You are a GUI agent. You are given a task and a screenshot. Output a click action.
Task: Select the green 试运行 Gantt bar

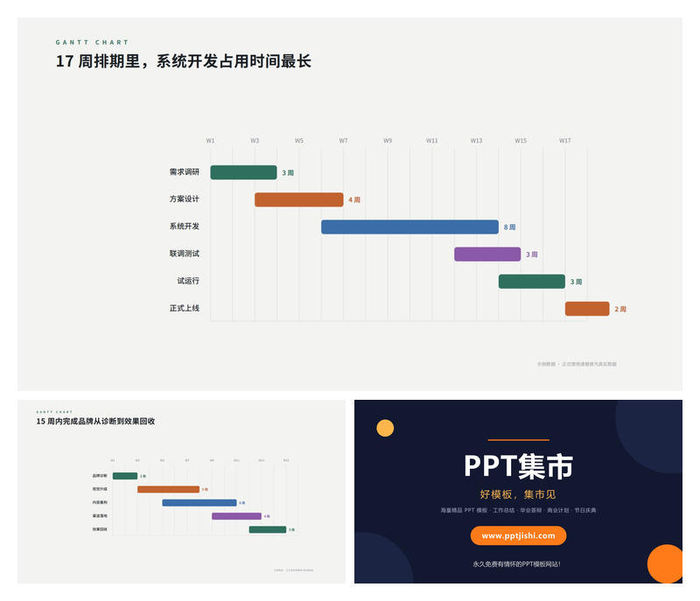click(x=531, y=281)
